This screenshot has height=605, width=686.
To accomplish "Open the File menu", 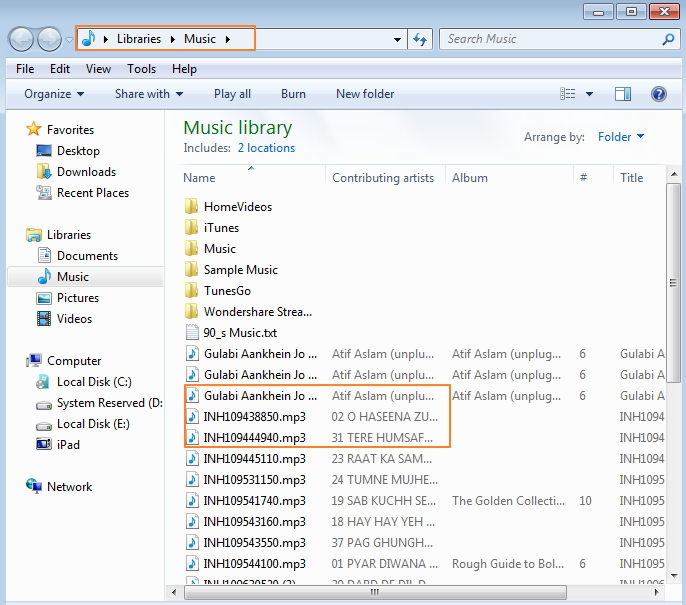I will click(25, 69).
